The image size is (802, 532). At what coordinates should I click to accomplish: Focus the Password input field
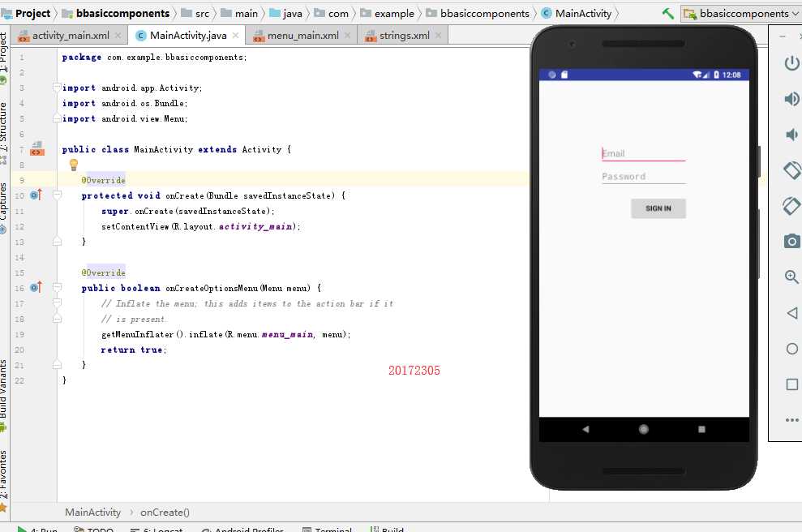point(643,177)
